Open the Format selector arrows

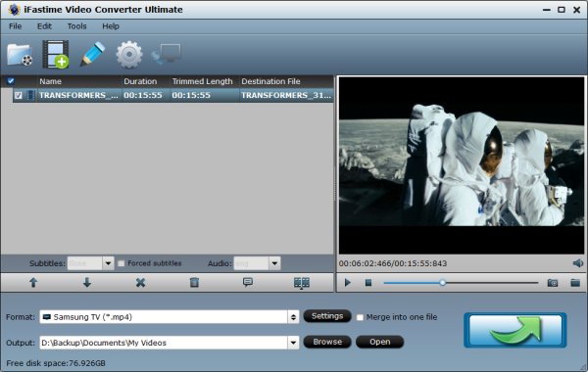pyautogui.click(x=293, y=317)
